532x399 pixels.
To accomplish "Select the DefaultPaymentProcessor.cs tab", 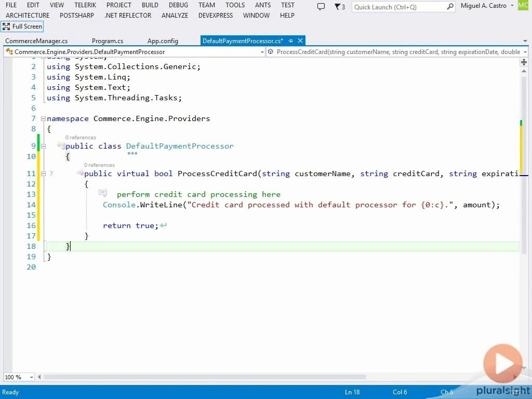I will [243, 41].
